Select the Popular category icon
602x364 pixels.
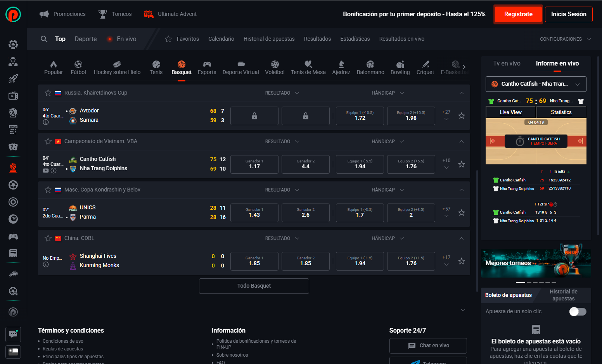point(54,67)
